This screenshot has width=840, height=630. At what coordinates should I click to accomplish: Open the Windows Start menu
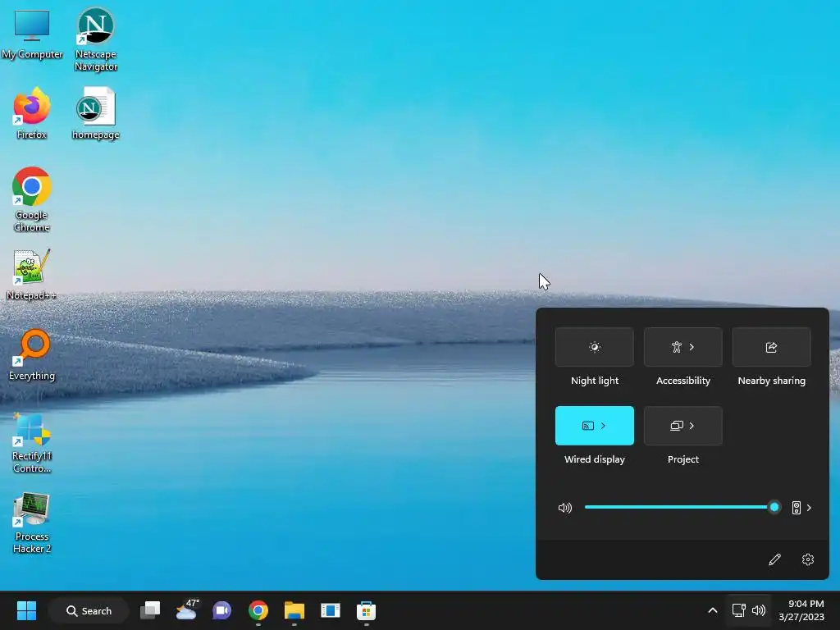[26, 610]
